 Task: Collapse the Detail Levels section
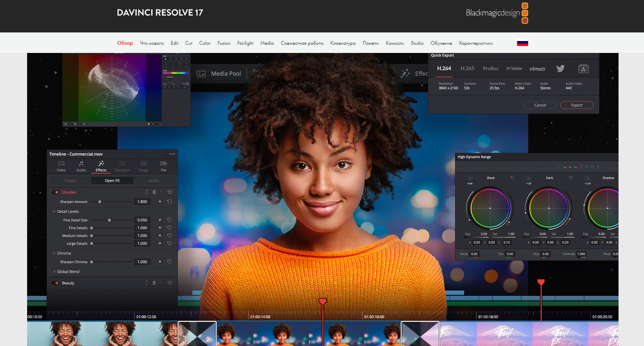pyautogui.click(x=54, y=211)
